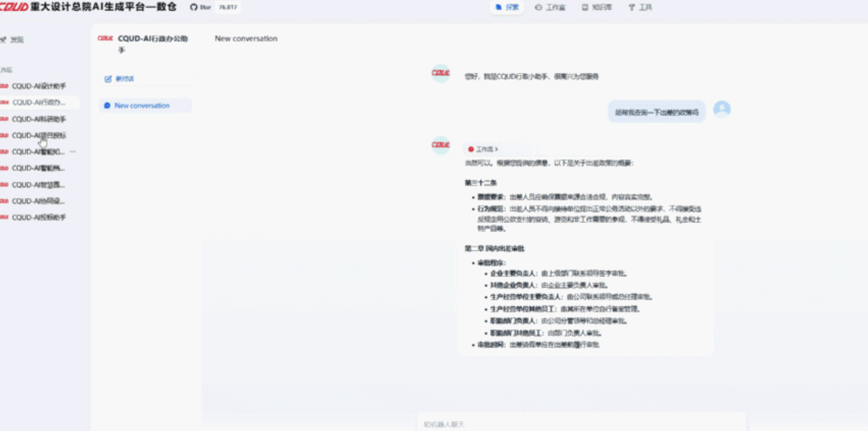Open the GitHub Star button
868x431 pixels.
click(201, 7)
